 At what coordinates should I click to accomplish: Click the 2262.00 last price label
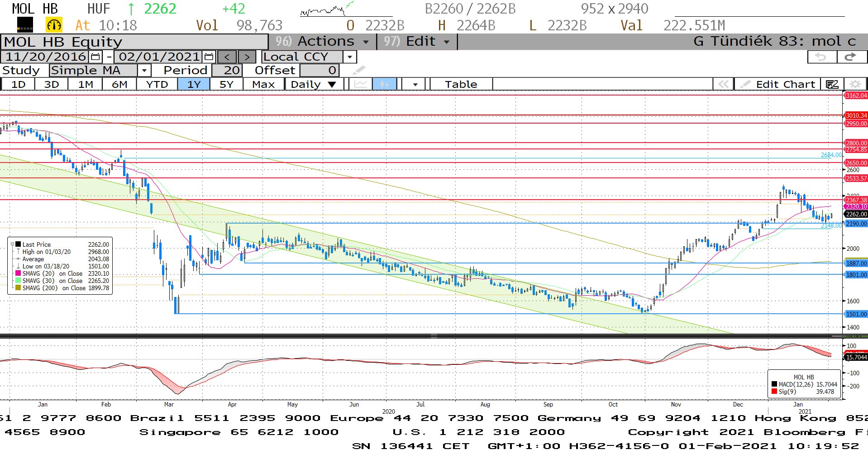[x=856, y=214]
